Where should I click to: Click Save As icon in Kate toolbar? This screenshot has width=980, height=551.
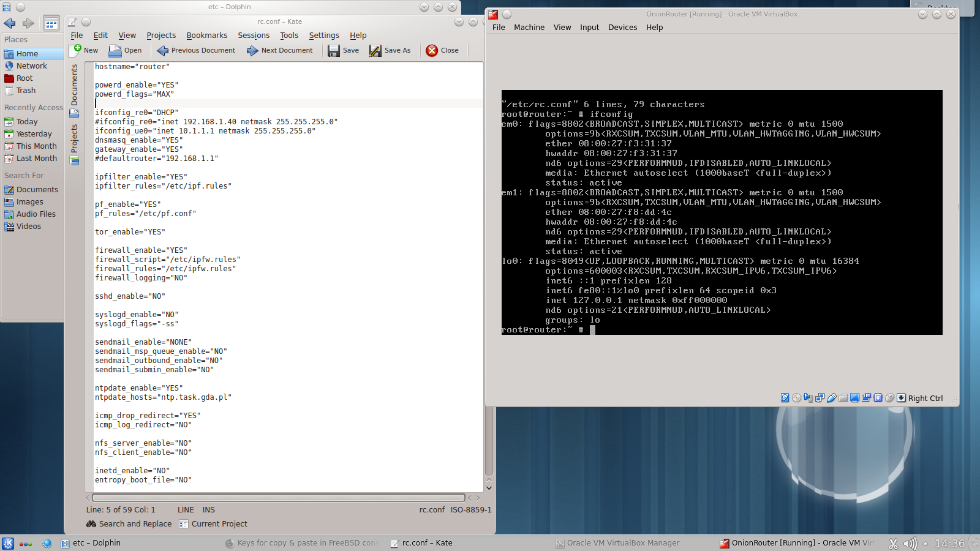coord(375,50)
